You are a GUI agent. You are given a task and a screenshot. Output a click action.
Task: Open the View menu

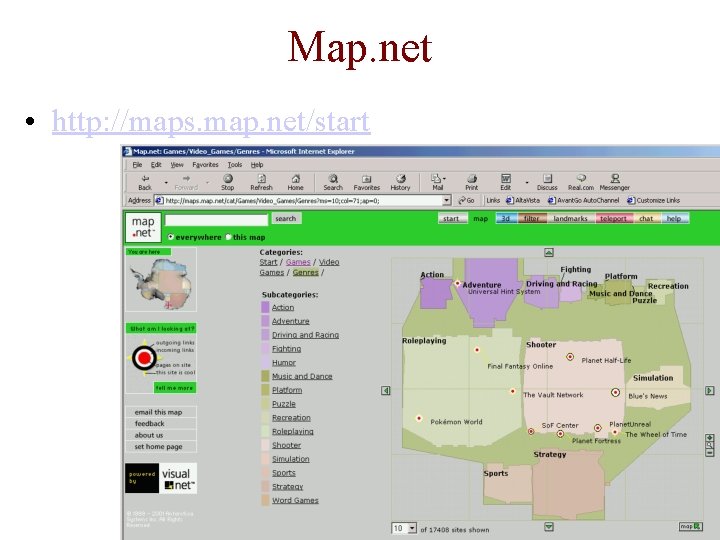(x=177, y=164)
